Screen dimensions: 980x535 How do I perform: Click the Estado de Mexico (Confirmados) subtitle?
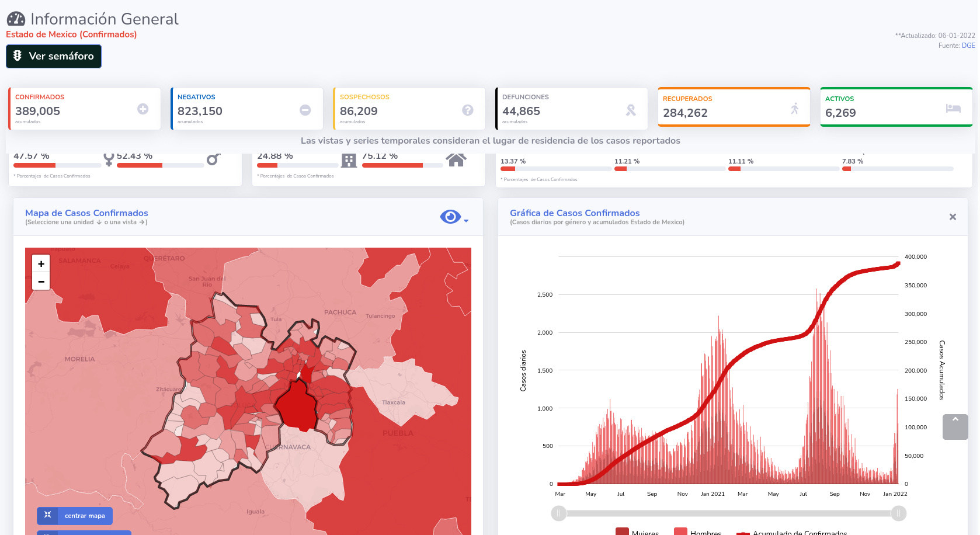[x=71, y=34]
